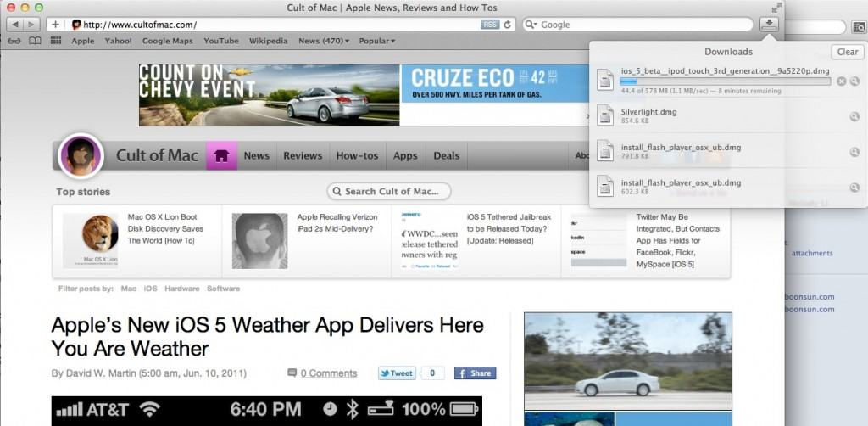868x426 pixels.
Task: Clear the Downloads list
Action: [x=847, y=52]
